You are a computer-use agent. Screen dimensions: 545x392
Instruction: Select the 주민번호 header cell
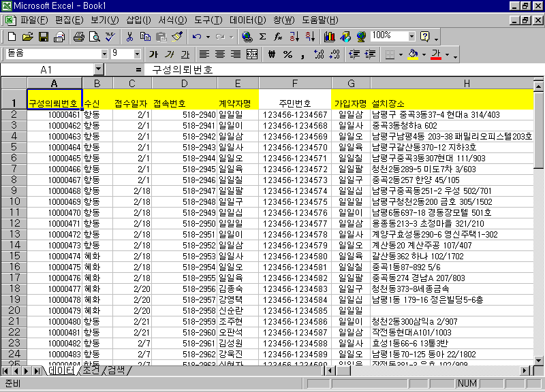pyautogui.click(x=295, y=99)
